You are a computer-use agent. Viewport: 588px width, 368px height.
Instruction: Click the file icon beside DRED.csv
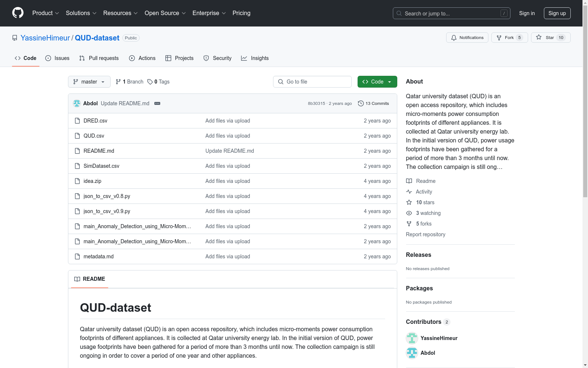tap(77, 121)
